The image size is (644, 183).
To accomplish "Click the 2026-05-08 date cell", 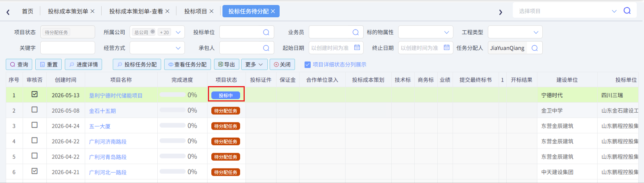I will (x=66, y=111).
